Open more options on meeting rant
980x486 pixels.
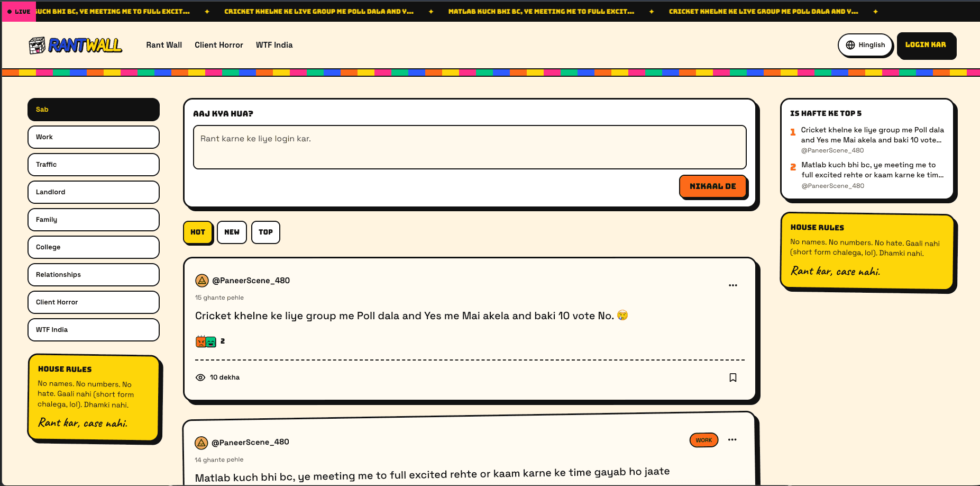(x=732, y=440)
